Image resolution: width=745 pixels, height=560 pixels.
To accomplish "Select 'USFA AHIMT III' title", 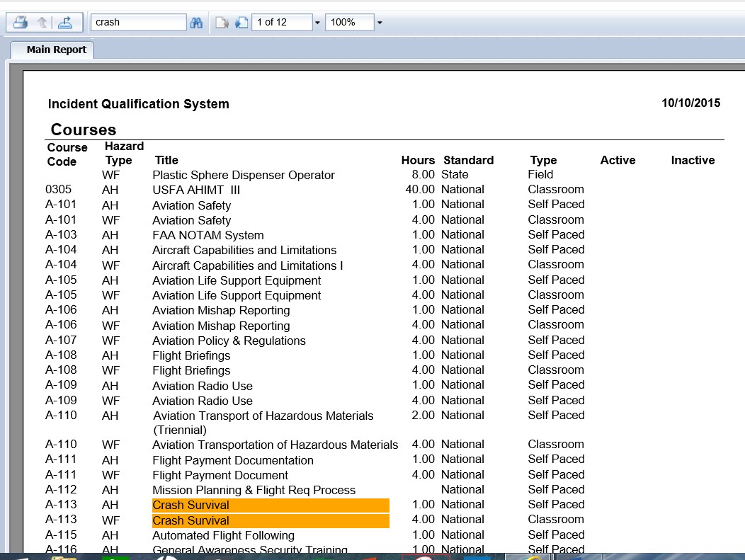I will (196, 190).
